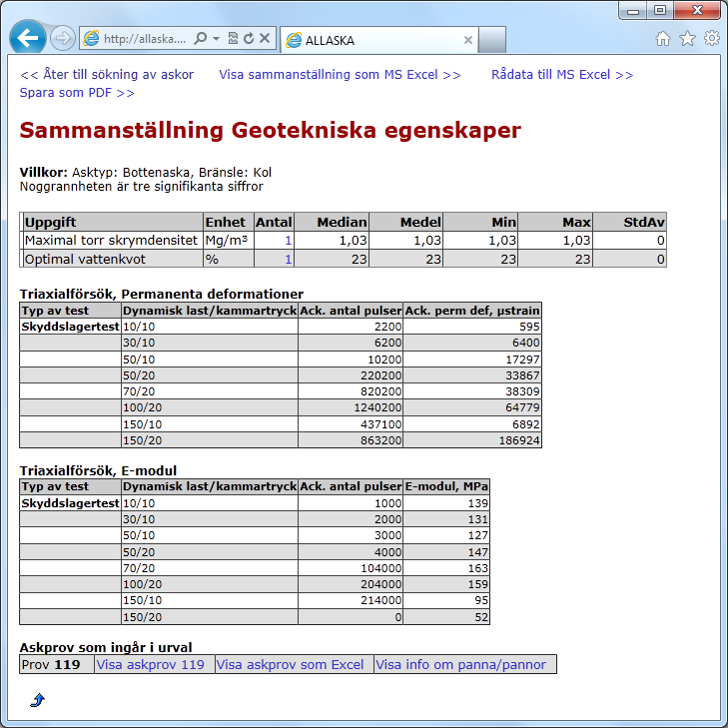
Task: Click the blue back-to-top arrow icon
Action: (37, 700)
